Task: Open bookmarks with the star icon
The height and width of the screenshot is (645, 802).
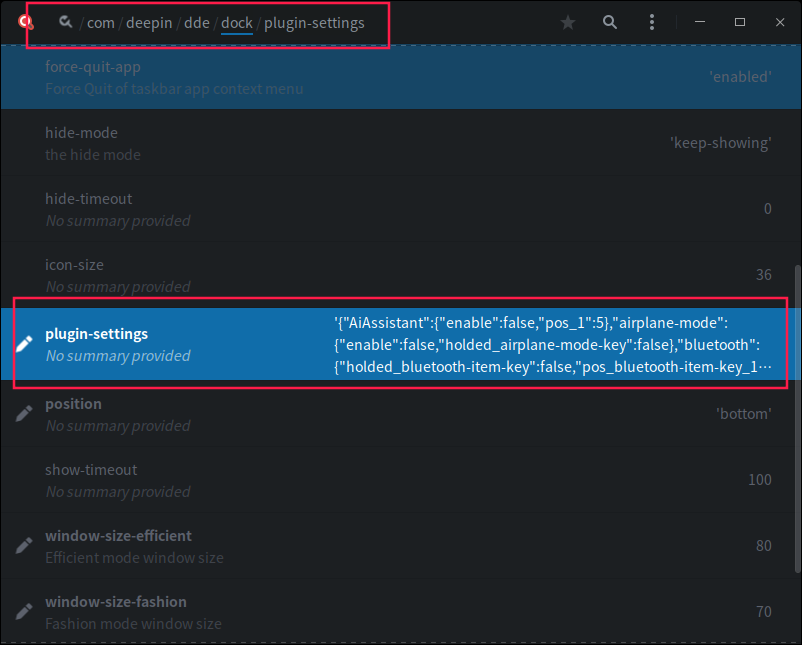Action: (x=567, y=22)
